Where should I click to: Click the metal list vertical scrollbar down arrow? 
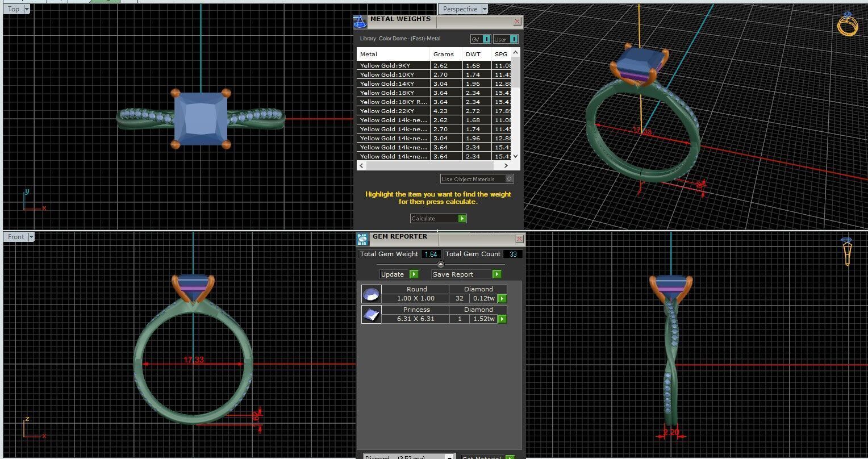[515, 156]
